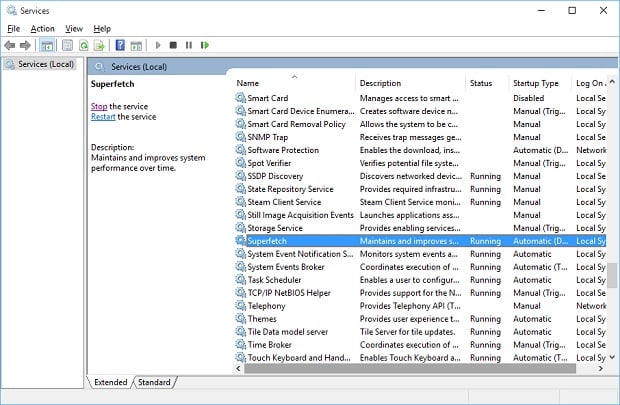Select Tile Data model server service

point(287,332)
